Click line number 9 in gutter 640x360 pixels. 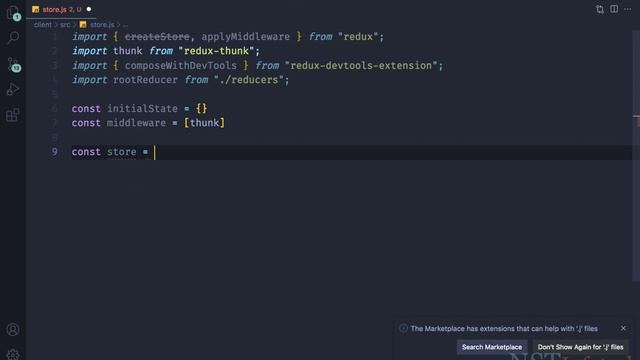(x=55, y=152)
